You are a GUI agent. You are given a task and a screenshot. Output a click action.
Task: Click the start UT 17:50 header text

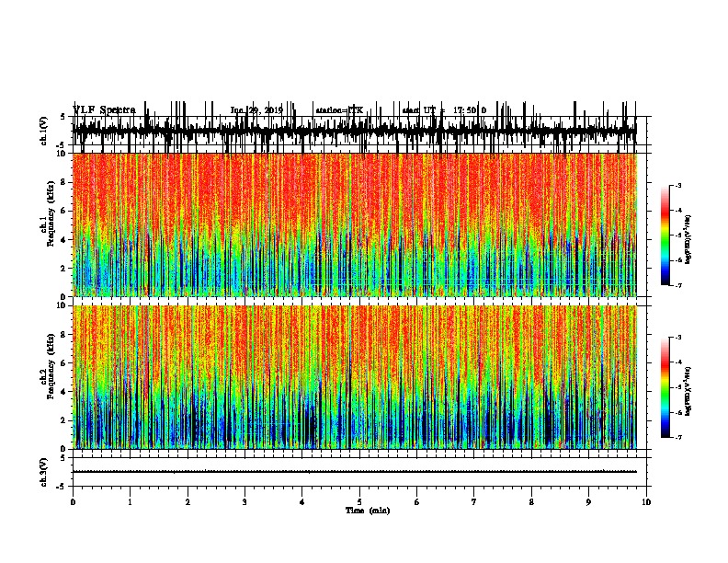[444, 110]
